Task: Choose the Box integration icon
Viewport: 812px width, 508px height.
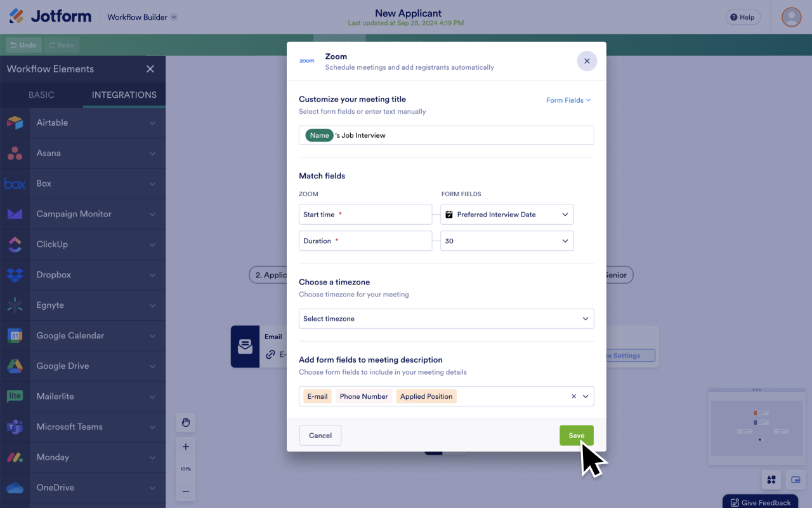Action: point(15,184)
